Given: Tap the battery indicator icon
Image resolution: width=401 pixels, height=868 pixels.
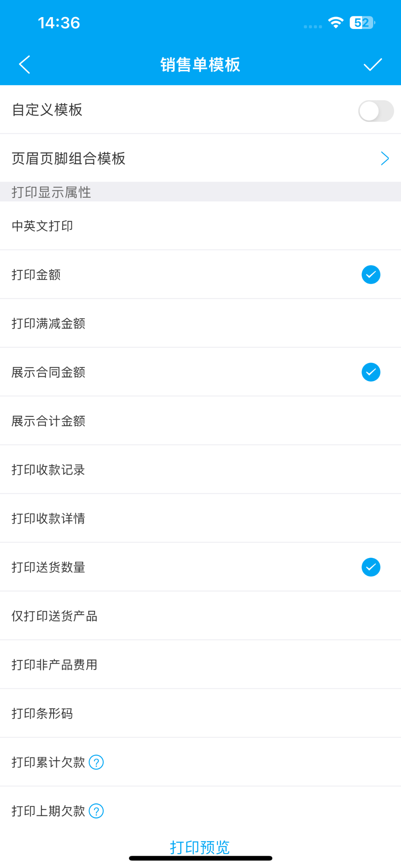Looking at the screenshot, I should coord(362,23).
